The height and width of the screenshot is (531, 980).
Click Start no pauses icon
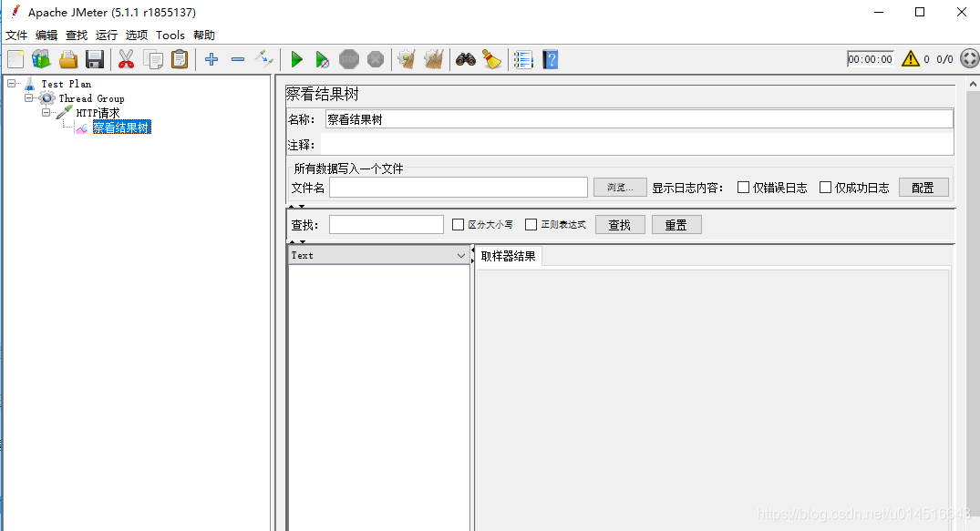(x=322, y=59)
